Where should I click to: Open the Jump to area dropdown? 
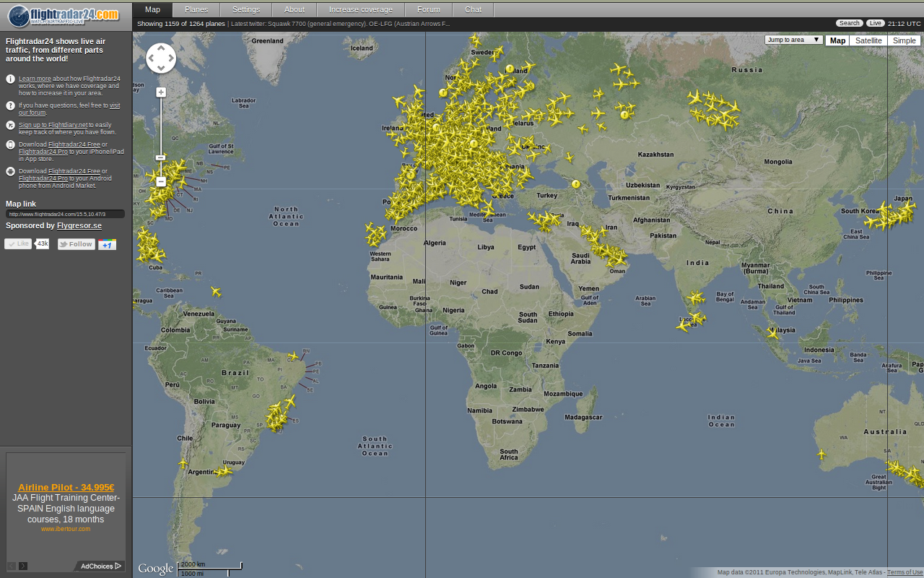(x=793, y=40)
